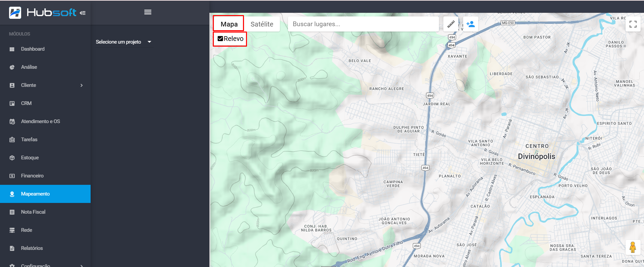Click the JARDIM REAL neighborhood label
644x267 pixels.
437,104
